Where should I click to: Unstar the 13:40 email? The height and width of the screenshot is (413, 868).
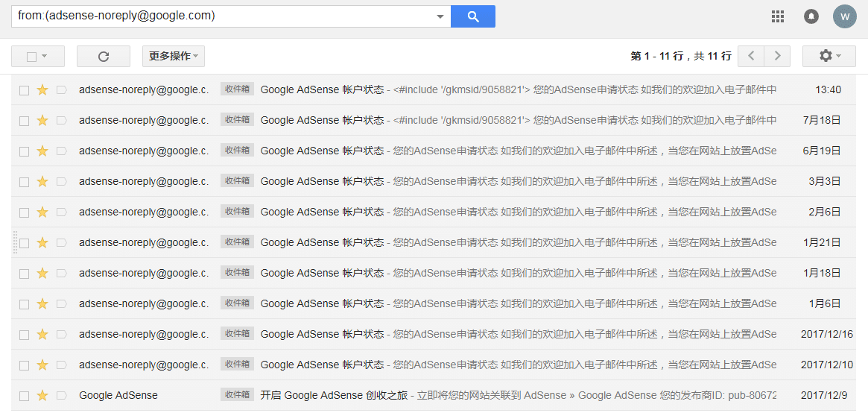(42, 89)
